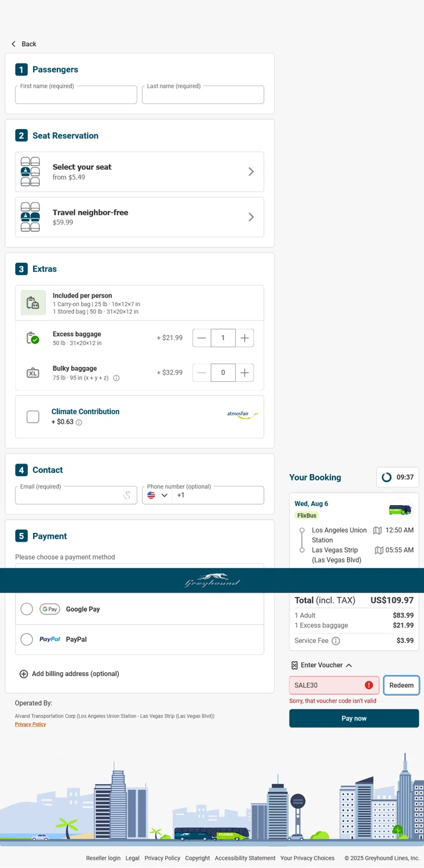Focus the First name input field
The image size is (424, 868).
76,95
